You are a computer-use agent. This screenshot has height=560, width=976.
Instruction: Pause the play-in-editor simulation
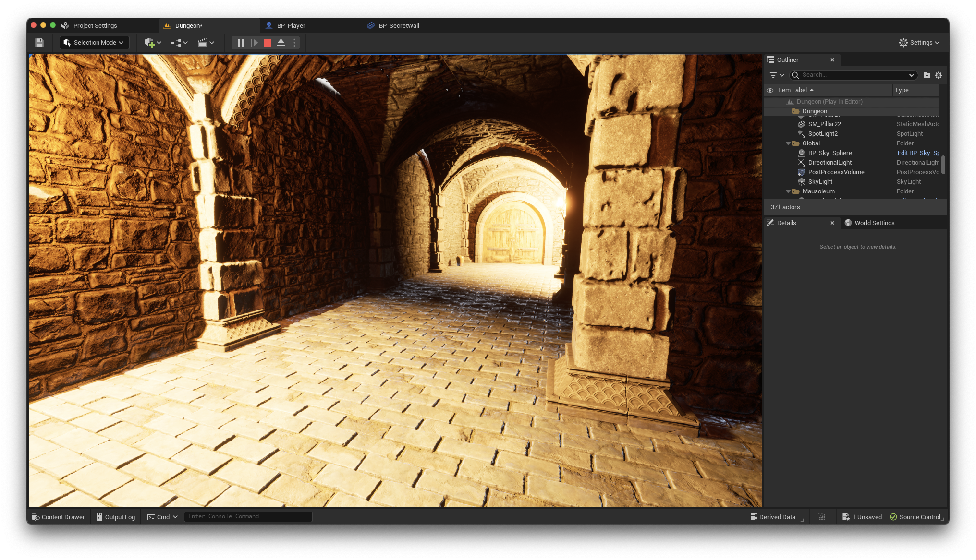click(x=241, y=43)
